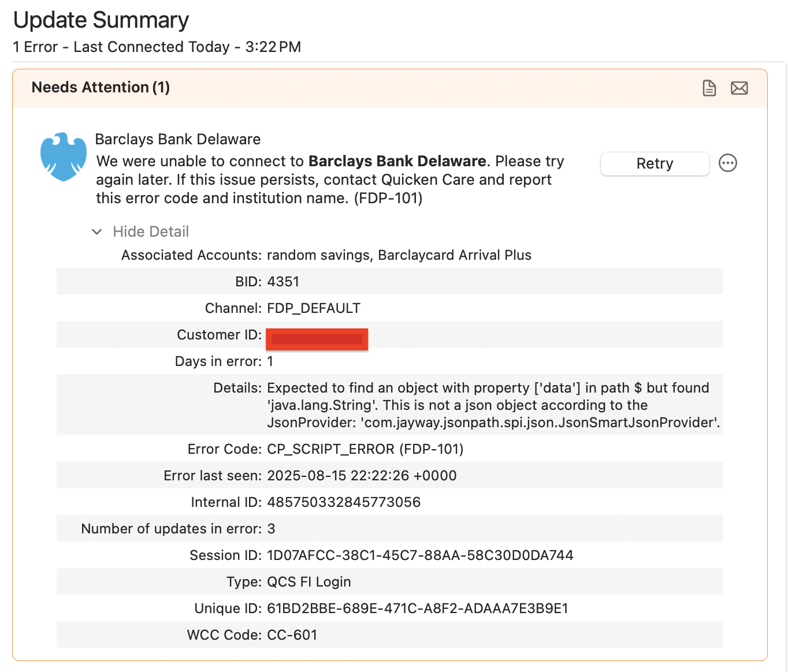This screenshot has height=672, width=788.
Task: Click the document report icon in header
Action: point(709,88)
